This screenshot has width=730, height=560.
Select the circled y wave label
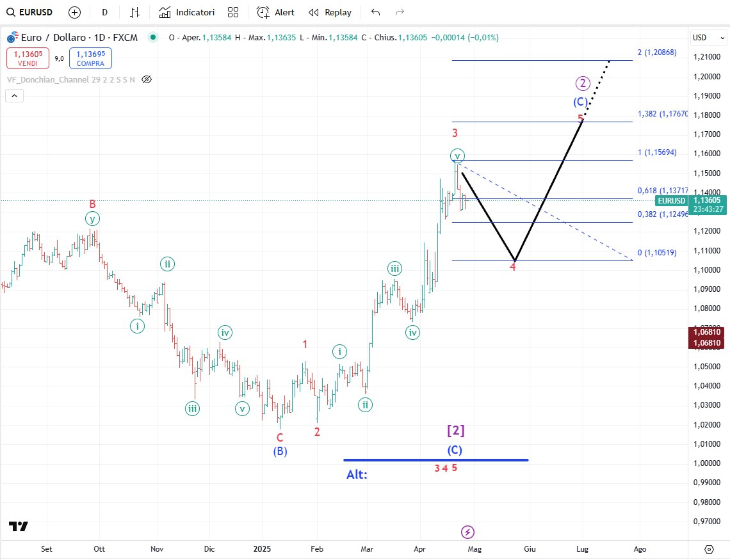(x=93, y=219)
